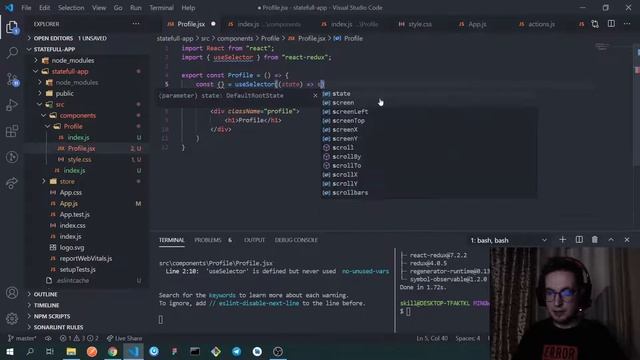Viewport: 640px width, 360px height.
Task: Open logo.svg in the file tree
Action: click(x=86, y=247)
